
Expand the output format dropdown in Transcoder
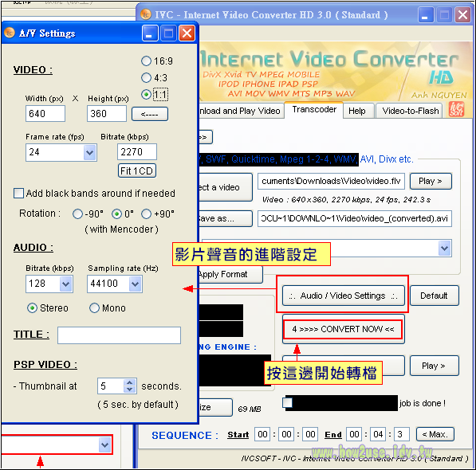445,249
